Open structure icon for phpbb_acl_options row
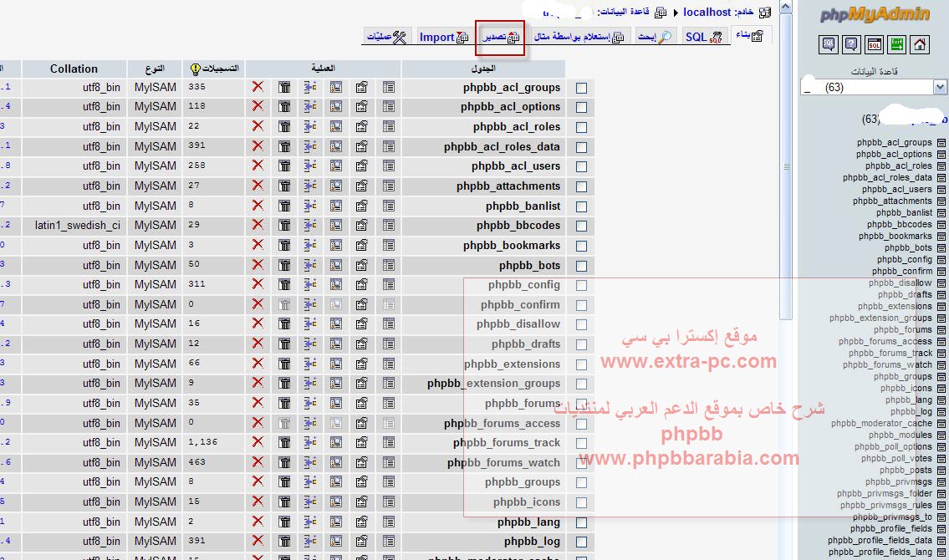 (x=362, y=107)
